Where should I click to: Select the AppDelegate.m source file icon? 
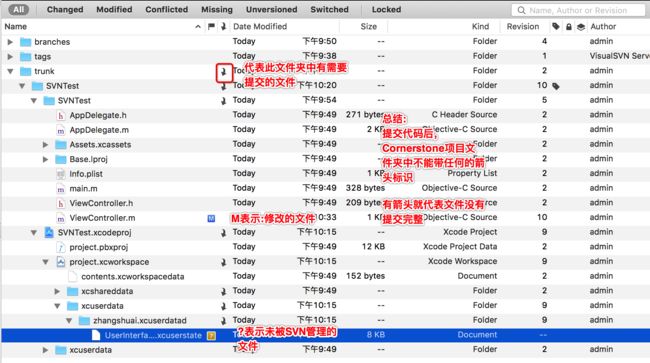[61, 130]
